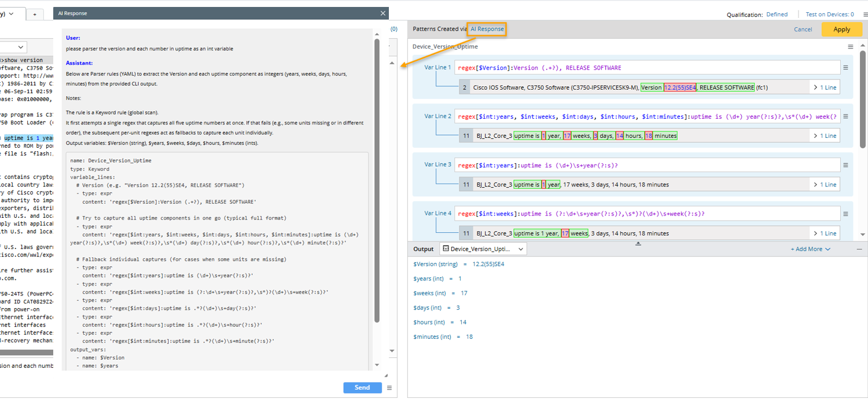Open the + Add More dropdown
This screenshot has height=413, width=868.
(810, 249)
